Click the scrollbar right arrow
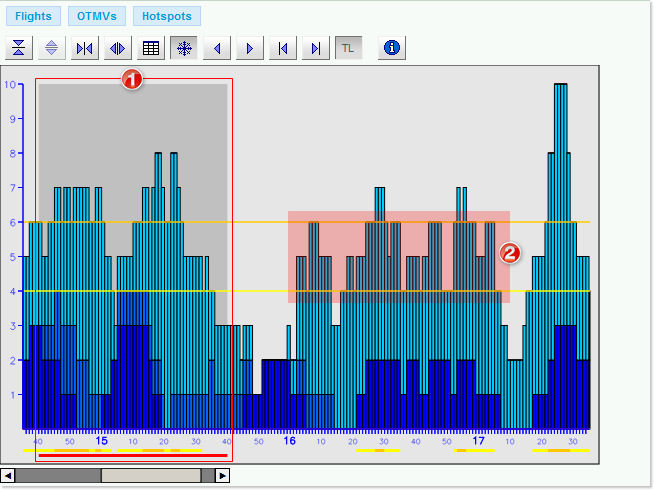Screen dimensions: 654x490 click(x=222, y=476)
